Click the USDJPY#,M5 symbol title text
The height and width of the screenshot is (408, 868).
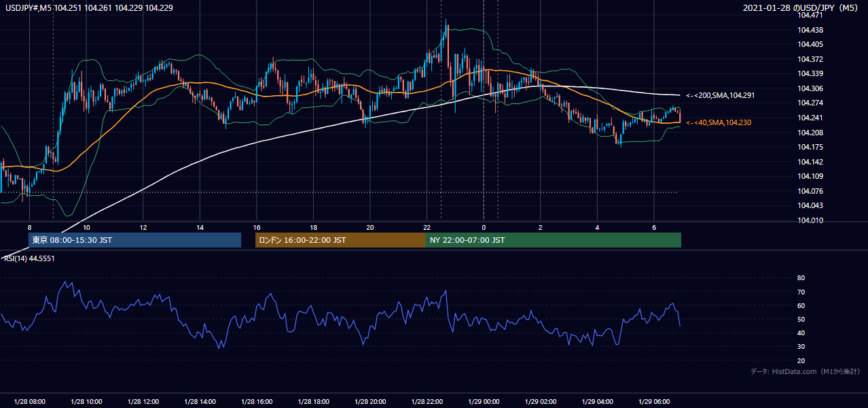pyautogui.click(x=88, y=7)
